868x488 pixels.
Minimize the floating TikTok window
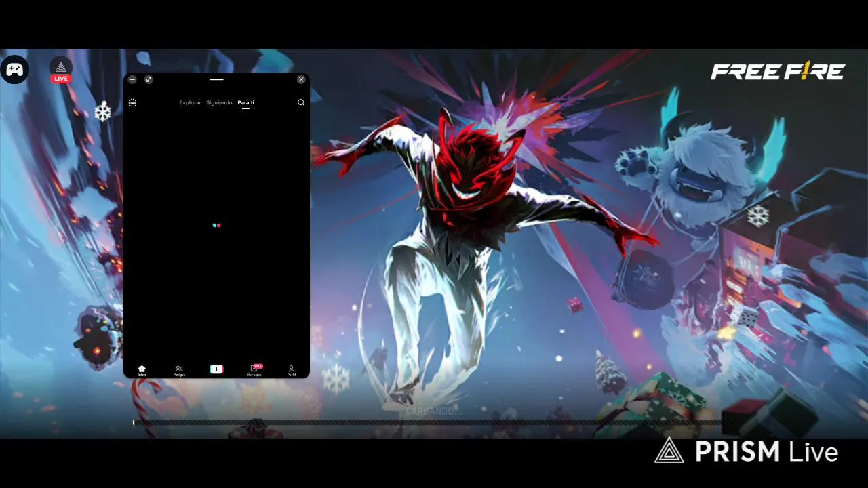[132, 79]
